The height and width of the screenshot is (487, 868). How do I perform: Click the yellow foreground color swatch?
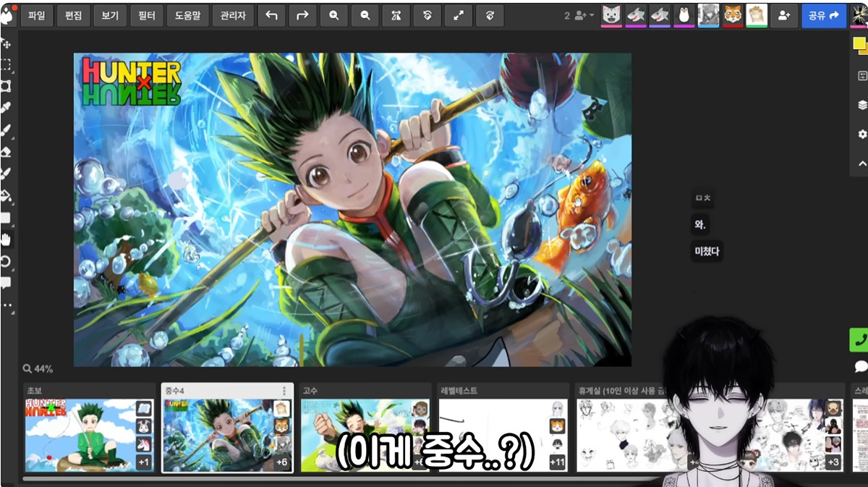tap(859, 43)
